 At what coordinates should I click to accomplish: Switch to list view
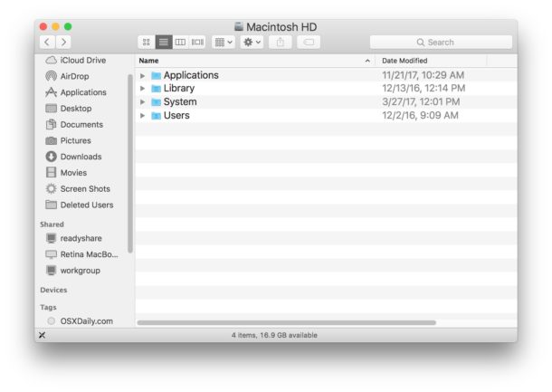(164, 43)
